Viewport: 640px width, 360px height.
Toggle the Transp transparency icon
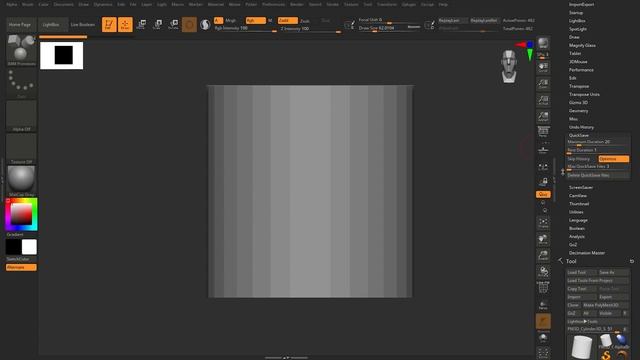tap(543, 305)
